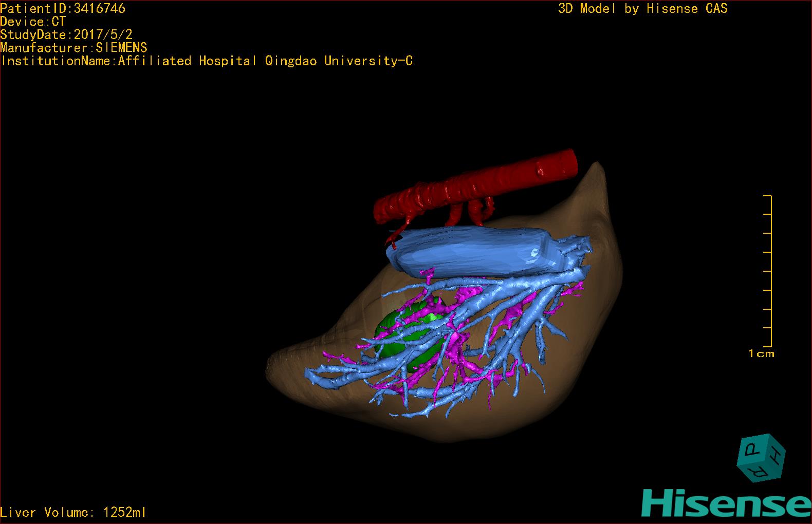The image size is (812, 524).
Task: Click the StudyDate:2017/5/2 label
Action: pyautogui.click(x=66, y=34)
